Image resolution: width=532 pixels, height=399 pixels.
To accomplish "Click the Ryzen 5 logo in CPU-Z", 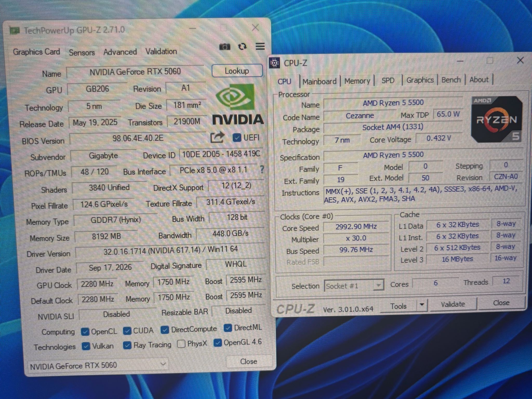I will coord(497,119).
